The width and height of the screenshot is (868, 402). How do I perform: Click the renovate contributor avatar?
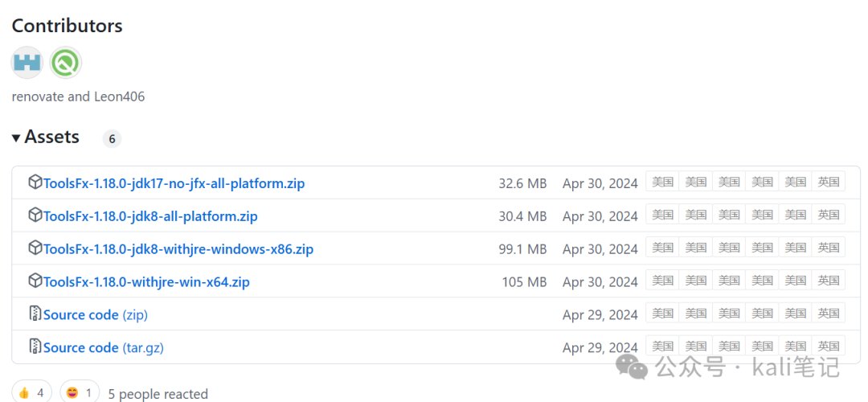[x=27, y=63]
